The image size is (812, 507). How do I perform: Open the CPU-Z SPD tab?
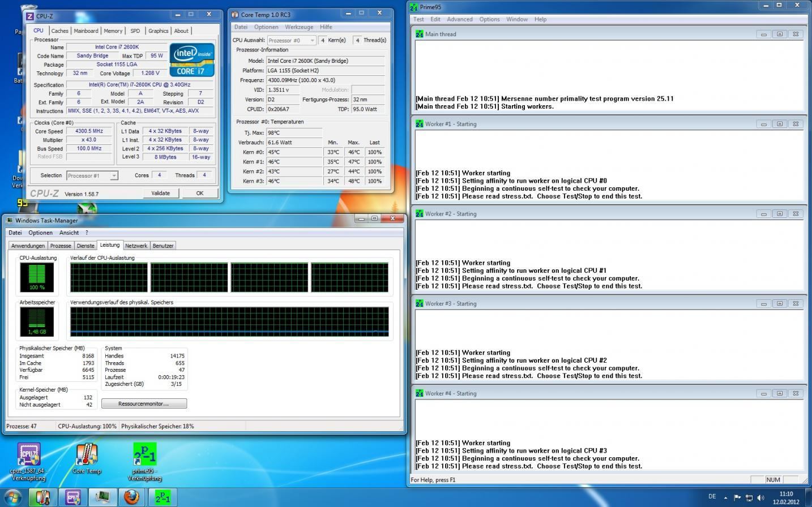(135, 31)
